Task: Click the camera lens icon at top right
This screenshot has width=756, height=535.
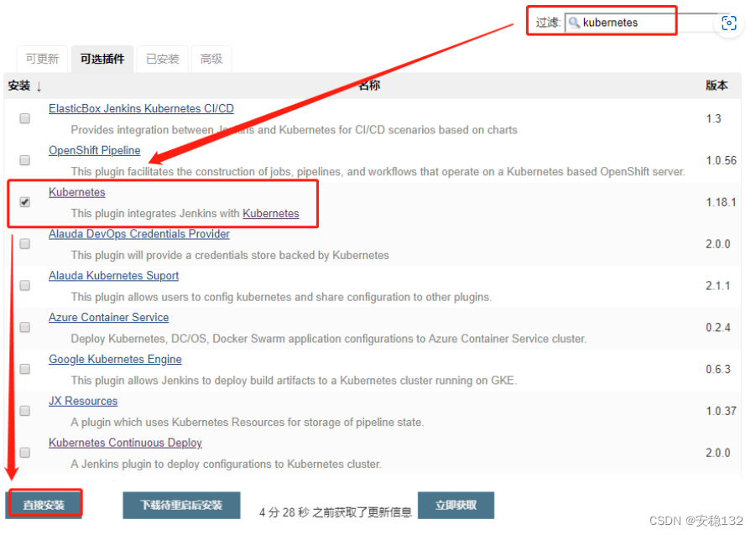Action: coord(728,23)
